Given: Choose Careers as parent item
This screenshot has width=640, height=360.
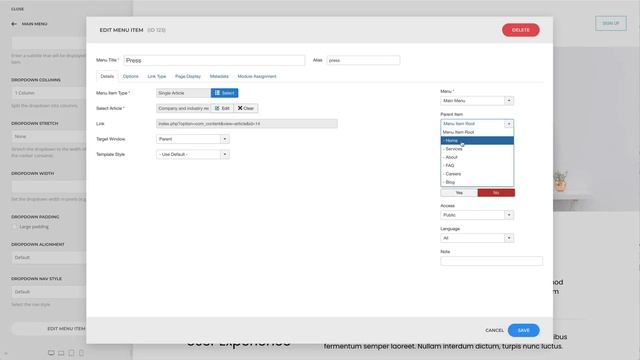Looking at the screenshot, I should (x=477, y=174).
